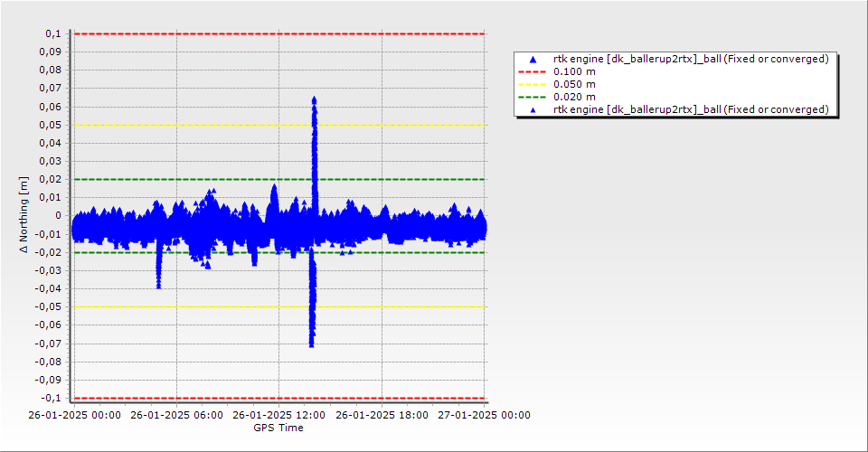
Task: Click the '-0,01' y-axis tick label
Action: (49, 234)
